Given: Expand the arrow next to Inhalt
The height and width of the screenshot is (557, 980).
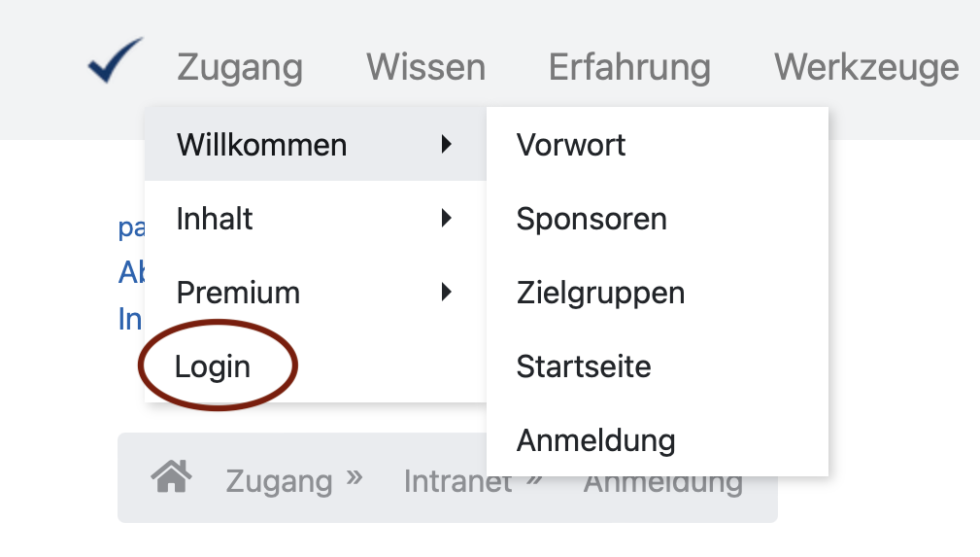Looking at the screenshot, I should click(447, 219).
